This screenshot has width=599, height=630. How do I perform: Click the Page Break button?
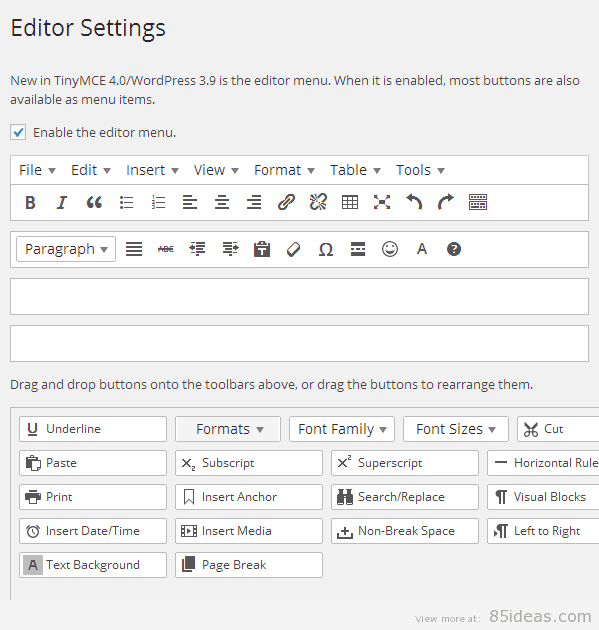tap(249, 565)
